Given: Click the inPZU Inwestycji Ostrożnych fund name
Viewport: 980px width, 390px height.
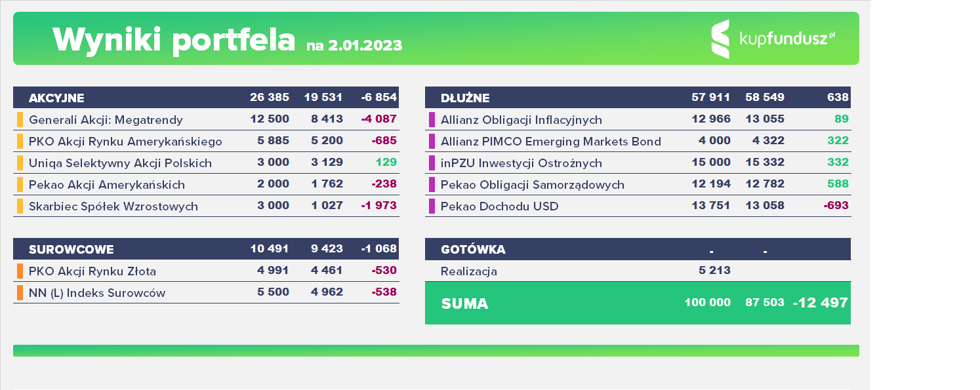Looking at the screenshot, I should point(521,163).
